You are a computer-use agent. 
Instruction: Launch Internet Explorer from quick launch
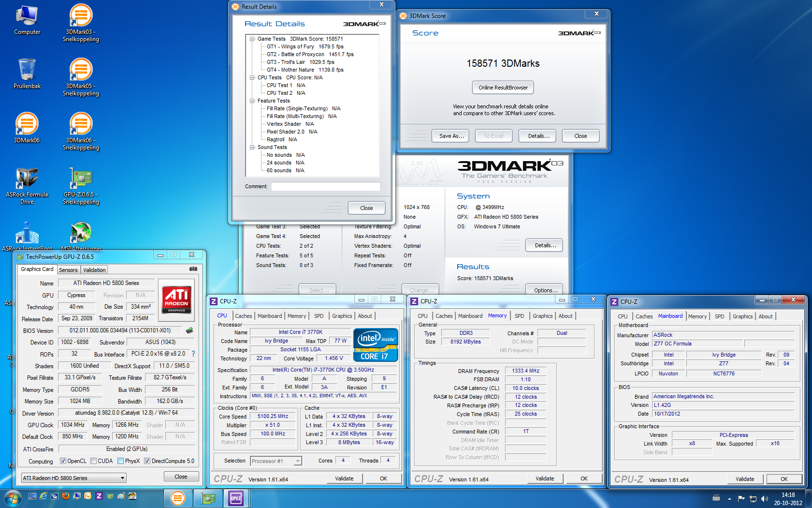pyautogui.click(x=43, y=496)
